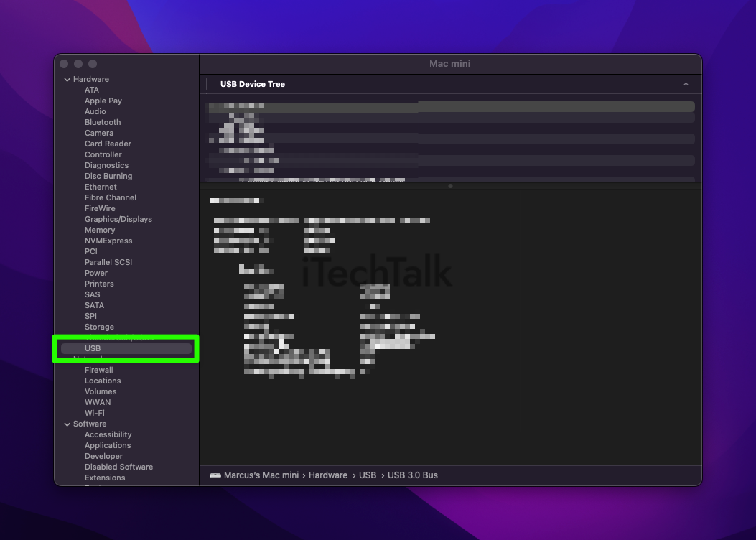View Memory information
The image size is (756, 540).
pos(100,230)
